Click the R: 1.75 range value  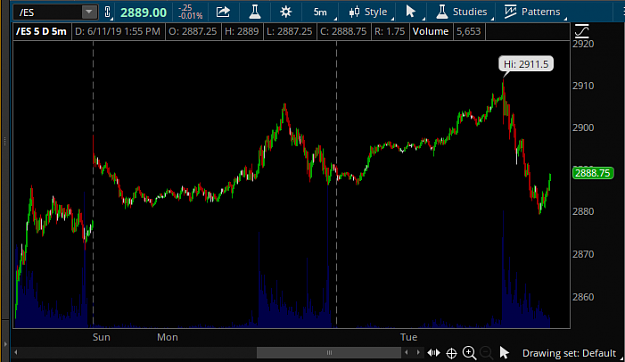[389, 31]
